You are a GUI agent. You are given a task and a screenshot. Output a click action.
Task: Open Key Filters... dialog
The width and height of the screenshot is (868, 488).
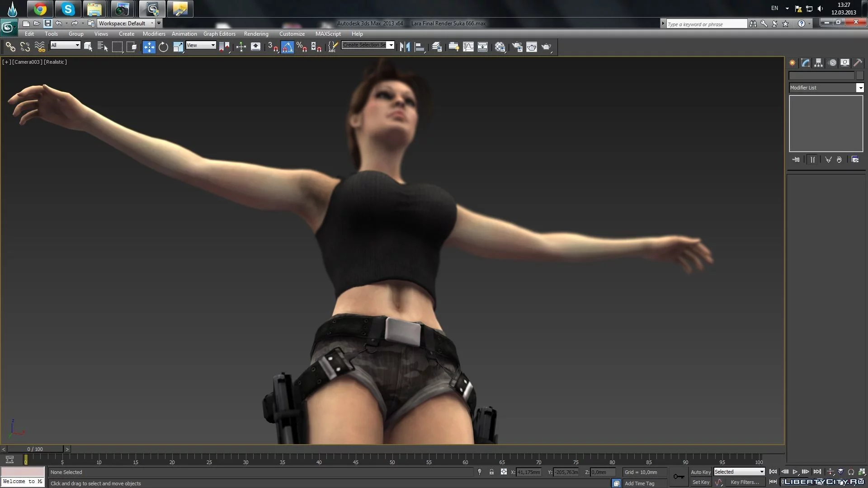[x=745, y=482]
